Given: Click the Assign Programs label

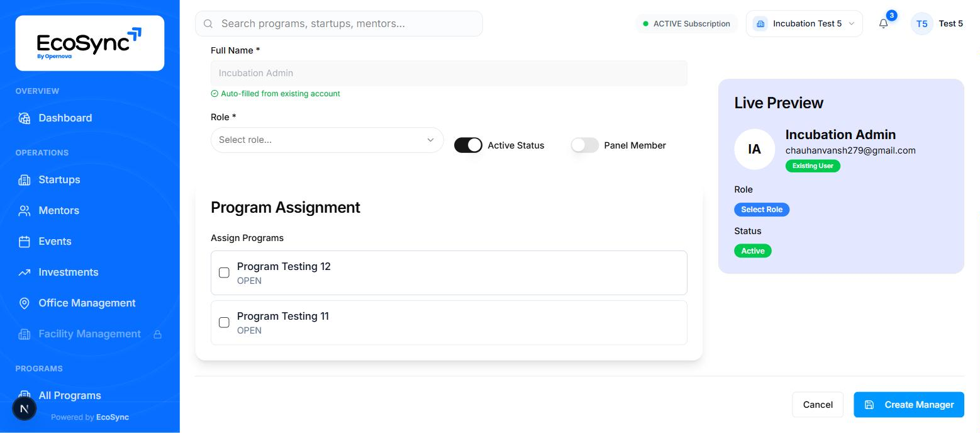Looking at the screenshot, I should point(247,238).
